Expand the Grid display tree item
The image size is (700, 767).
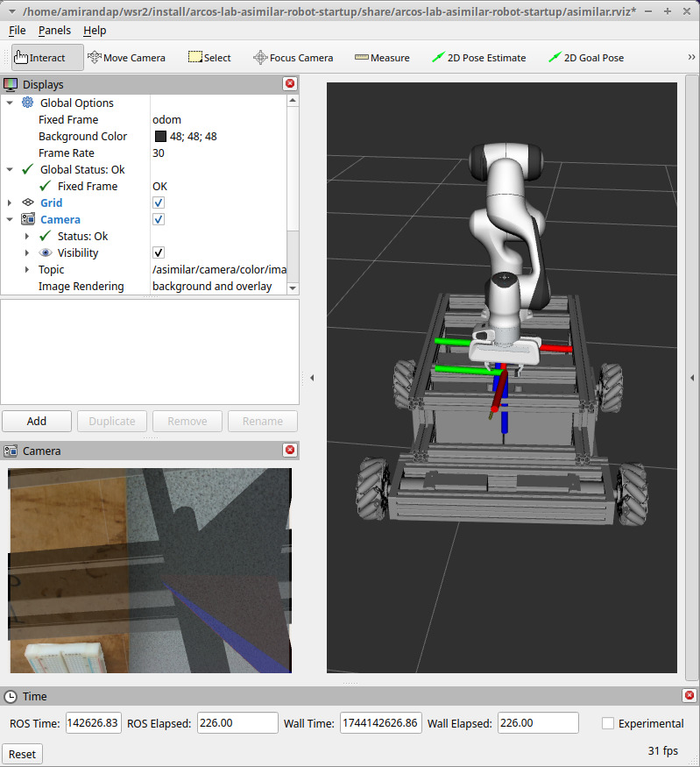[10, 202]
